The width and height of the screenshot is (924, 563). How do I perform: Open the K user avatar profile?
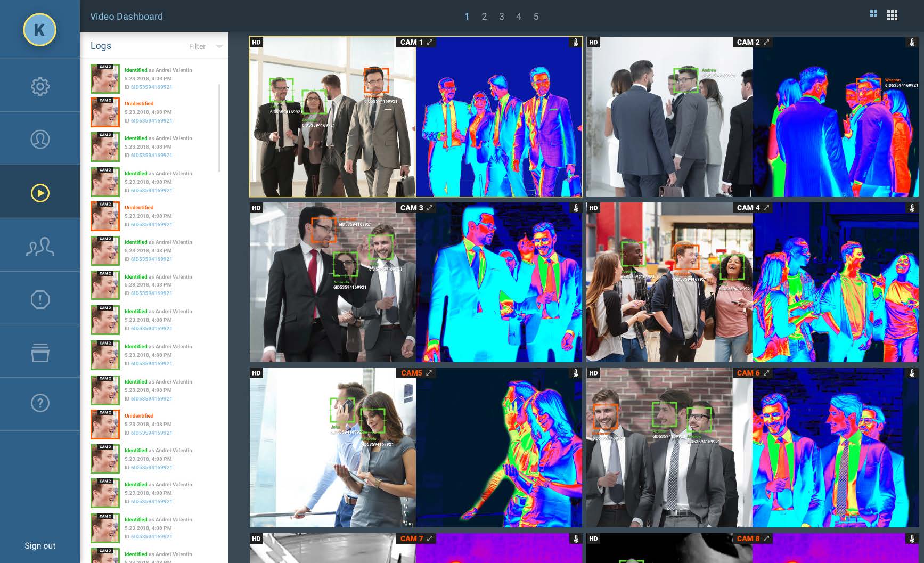click(39, 30)
